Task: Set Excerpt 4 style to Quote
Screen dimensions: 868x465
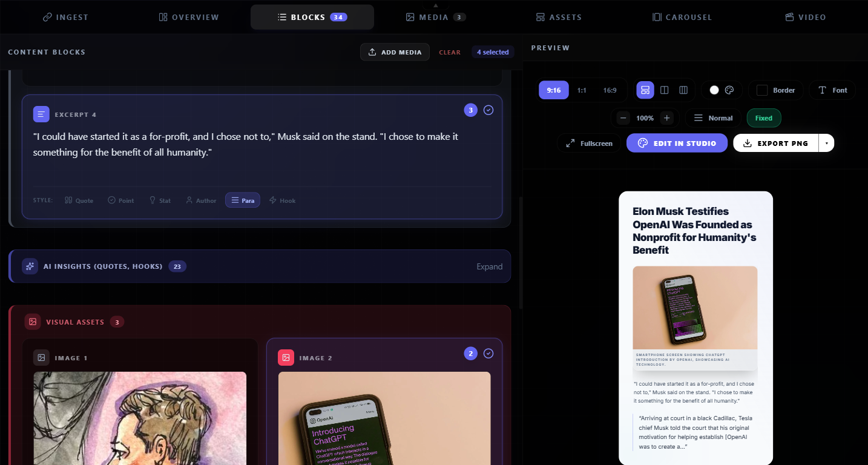Action: (x=79, y=200)
